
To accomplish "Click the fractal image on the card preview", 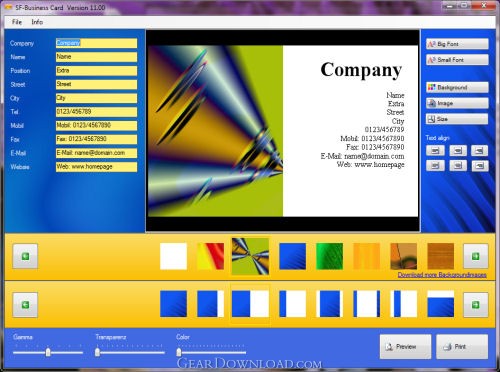I will click(215, 131).
